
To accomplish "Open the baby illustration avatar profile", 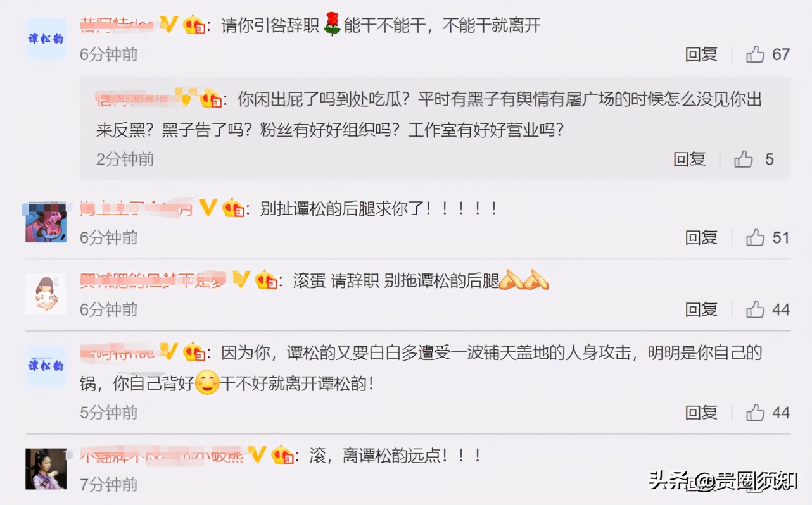I will click(46, 294).
